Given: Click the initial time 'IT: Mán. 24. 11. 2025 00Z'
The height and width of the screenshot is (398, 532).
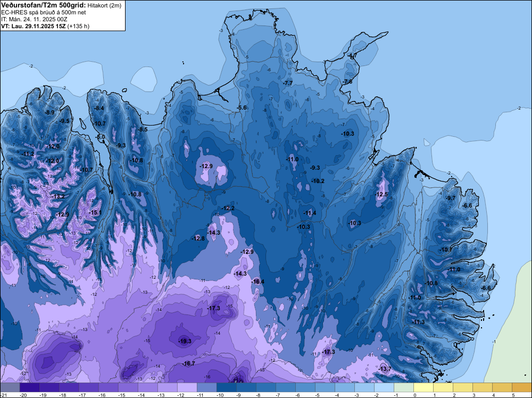Looking at the screenshot, I should click(x=34, y=19).
